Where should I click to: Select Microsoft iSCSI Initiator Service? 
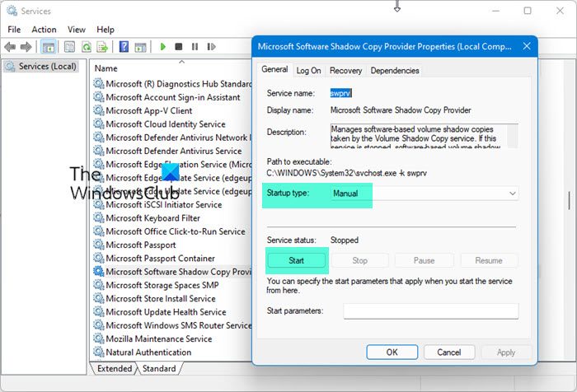click(171, 205)
